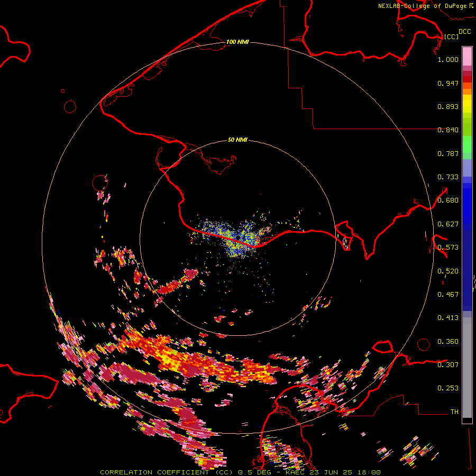Click the 100 NMI range ring label

[x=237, y=42]
